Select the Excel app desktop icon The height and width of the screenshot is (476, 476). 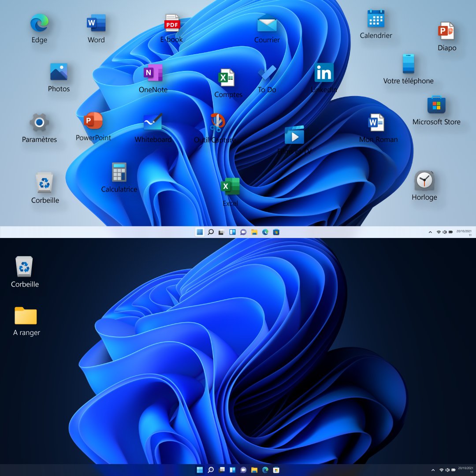pyautogui.click(x=230, y=186)
